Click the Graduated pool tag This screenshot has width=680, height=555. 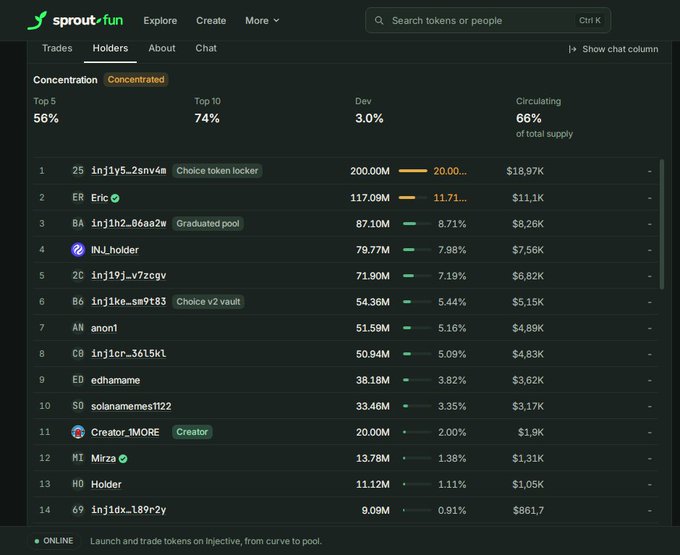click(208, 223)
